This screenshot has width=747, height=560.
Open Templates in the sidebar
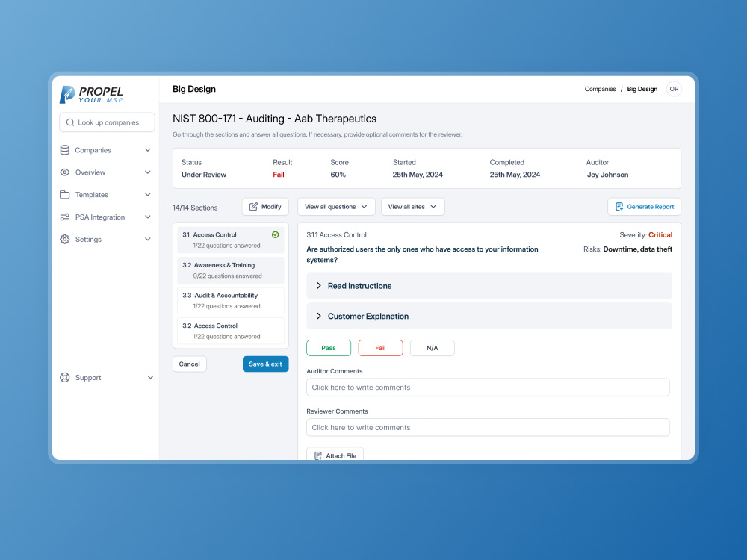[x=106, y=194]
